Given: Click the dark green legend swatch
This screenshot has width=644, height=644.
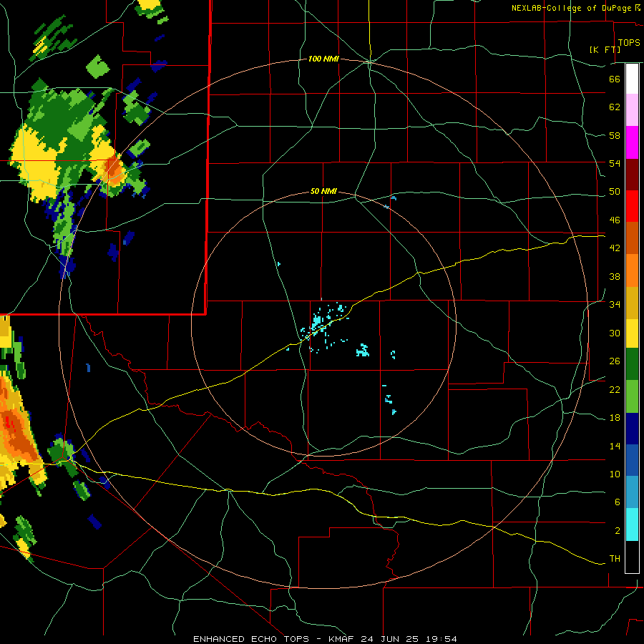Looking at the screenshot, I should click(x=632, y=364).
